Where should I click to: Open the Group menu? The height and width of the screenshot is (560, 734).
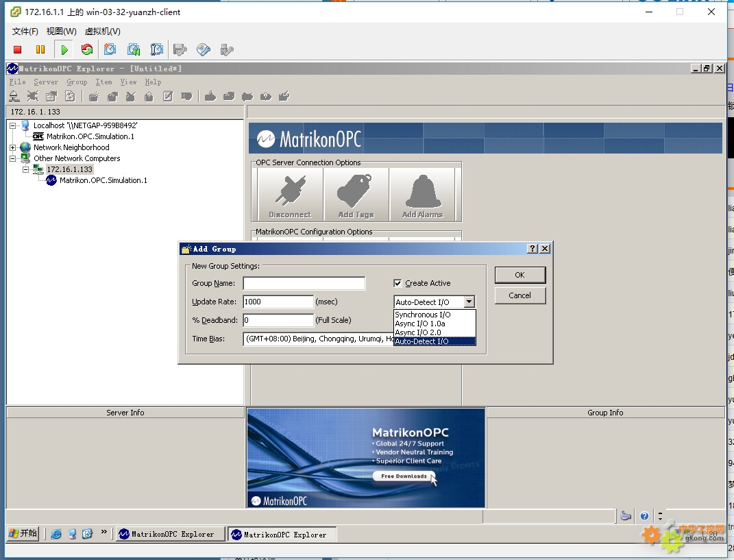pyautogui.click(x=77, y=82)
